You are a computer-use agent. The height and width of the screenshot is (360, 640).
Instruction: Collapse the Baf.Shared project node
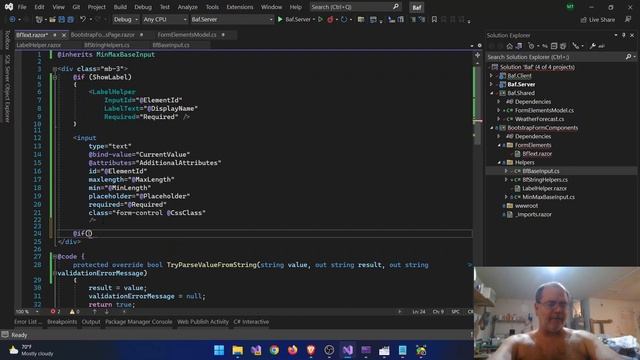pyautogui.click(x=491, y=93)
